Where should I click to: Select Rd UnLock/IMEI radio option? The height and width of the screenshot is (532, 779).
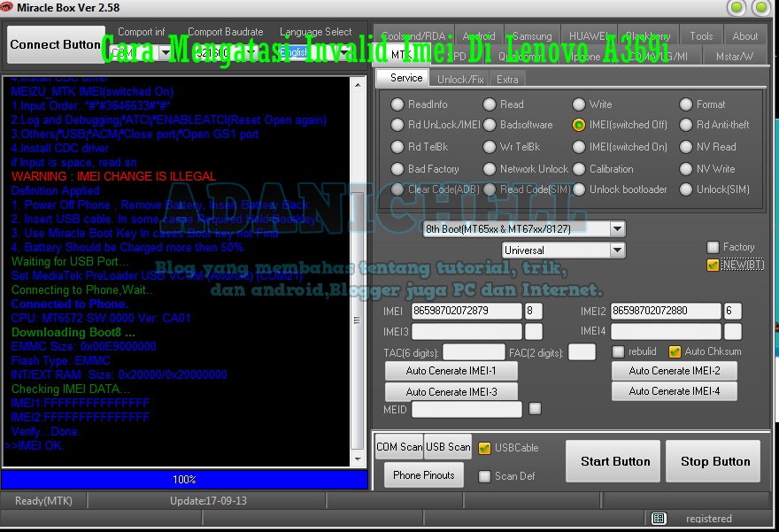tap(397, 125)
